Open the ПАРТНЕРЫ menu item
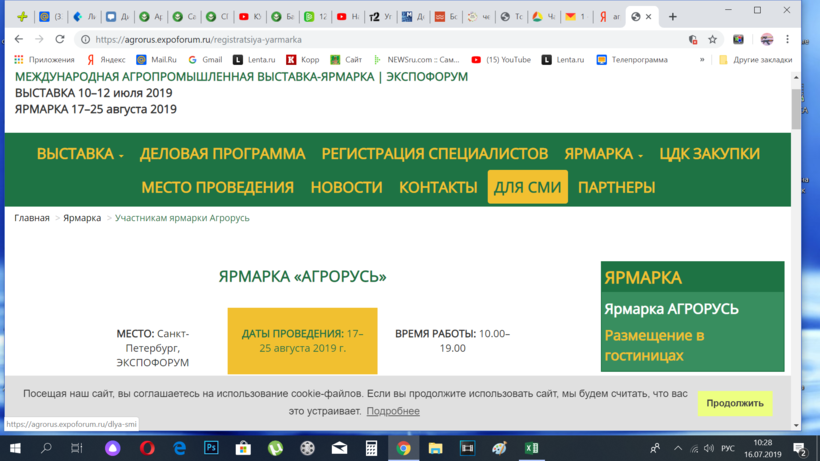 pyautogui.click(x=617, y=187)
